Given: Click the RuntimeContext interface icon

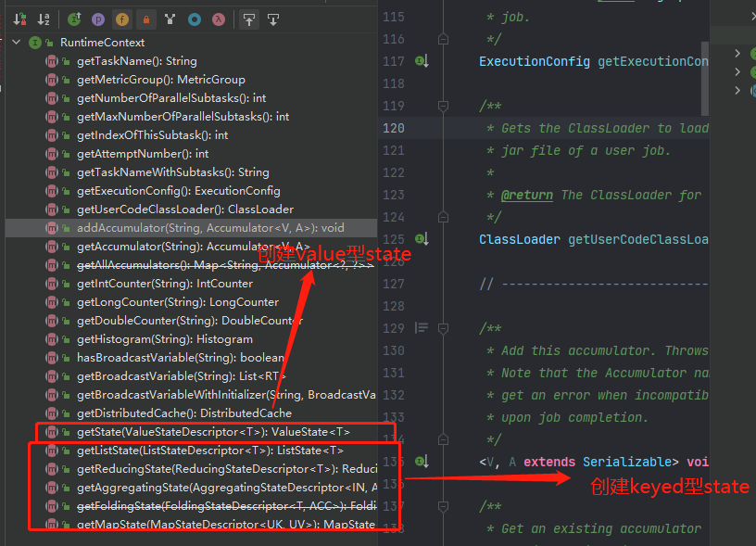Looking at the screenshot, I should tap(34, 43).
